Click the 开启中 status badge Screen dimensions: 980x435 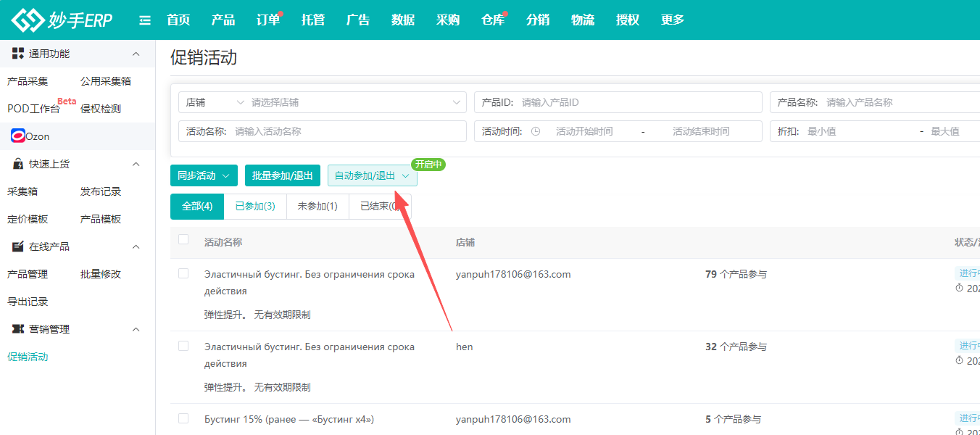(428, 165)
